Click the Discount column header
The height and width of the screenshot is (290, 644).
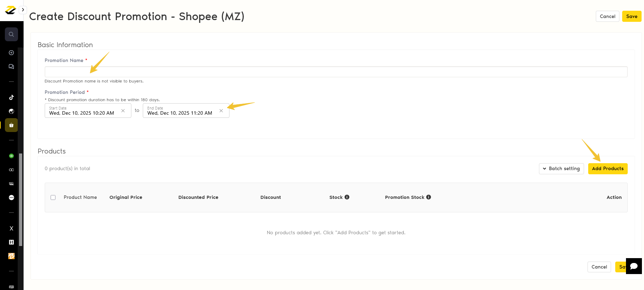(271, 197)
